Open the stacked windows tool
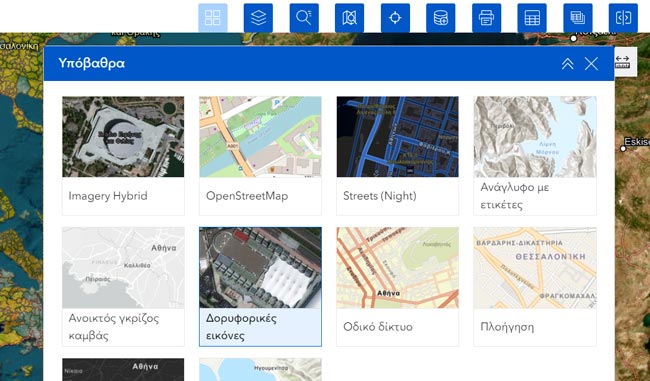This screenshot has height=381, width=650. pyautogui.click(x=577, y=18)
